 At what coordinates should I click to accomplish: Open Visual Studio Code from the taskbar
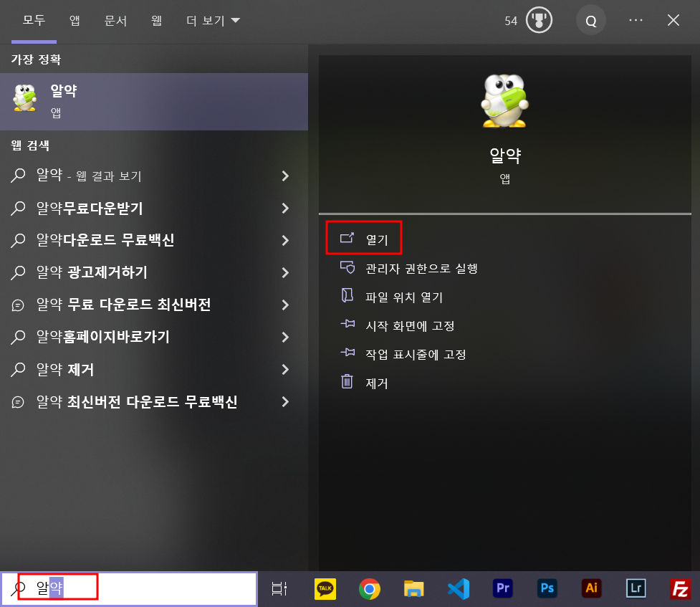click(459, 588)
